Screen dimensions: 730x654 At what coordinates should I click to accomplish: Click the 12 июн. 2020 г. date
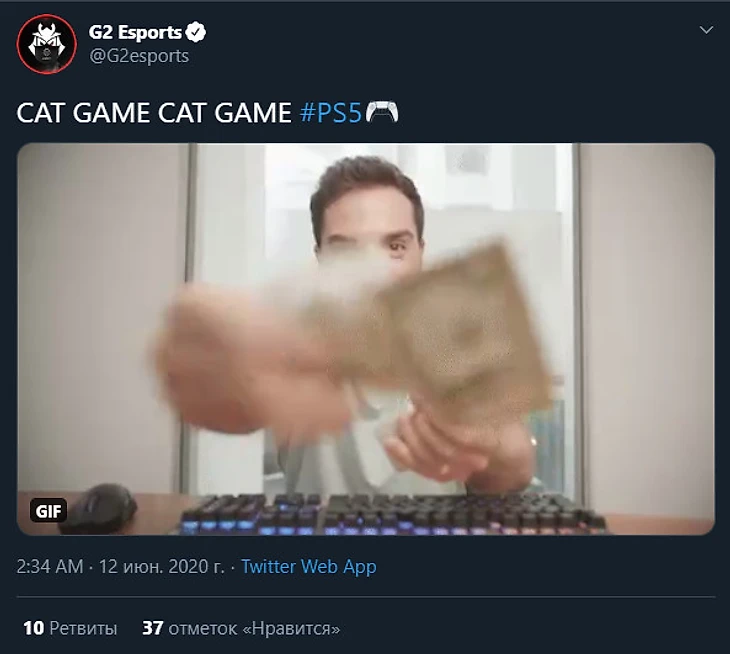point(162,566)
